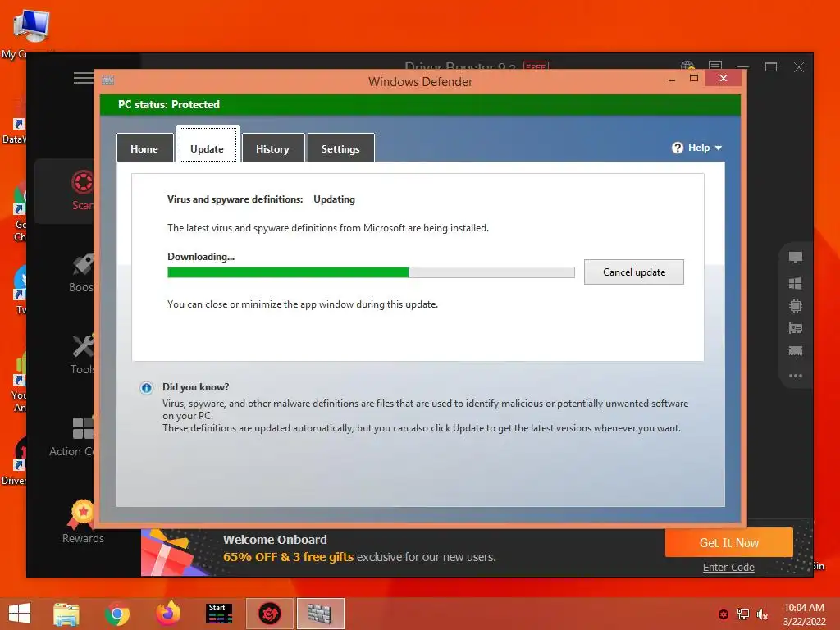Viewport: 840px width, 630px height.
Task: Open Driver Booster hamburger menu
Action: coord(84,78)
